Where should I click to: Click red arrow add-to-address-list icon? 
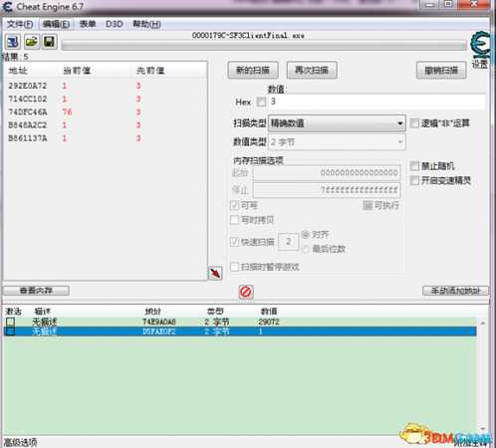tap(215, 274)
